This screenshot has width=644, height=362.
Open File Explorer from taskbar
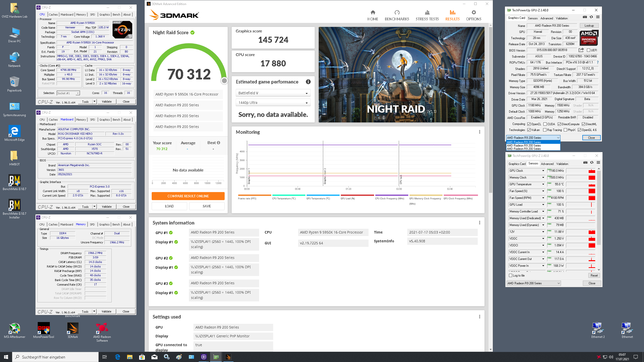pyautogui.click(x=130, y=357)
